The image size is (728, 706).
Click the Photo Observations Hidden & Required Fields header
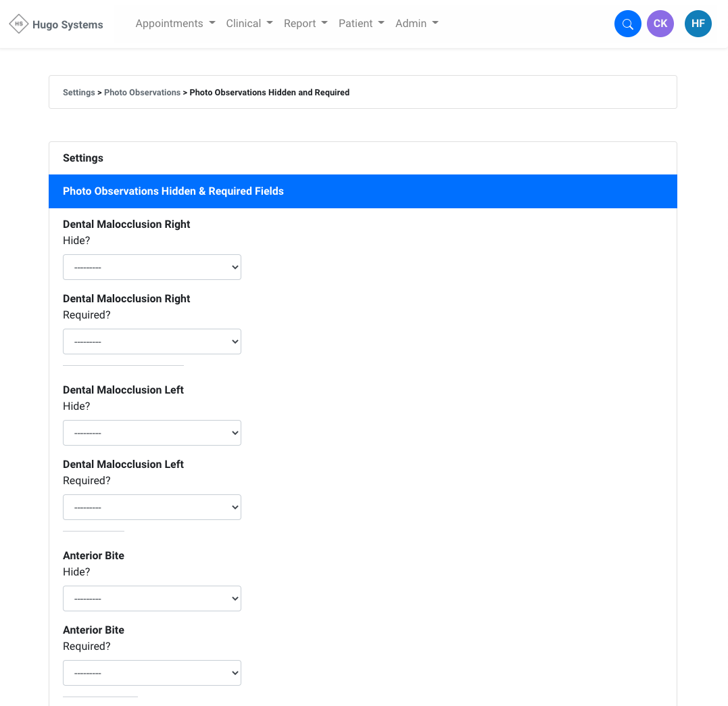pyautogui.click(x=173, y=191)
